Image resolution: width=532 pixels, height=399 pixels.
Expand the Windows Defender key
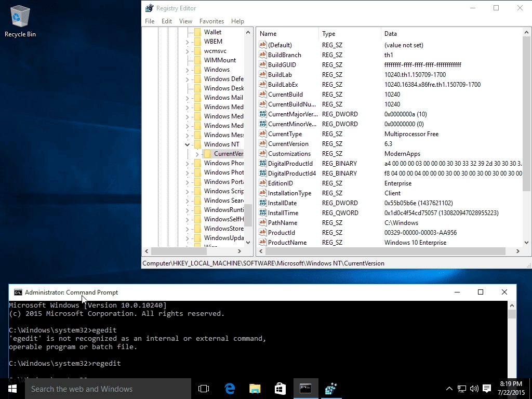[x=187, y=79]
